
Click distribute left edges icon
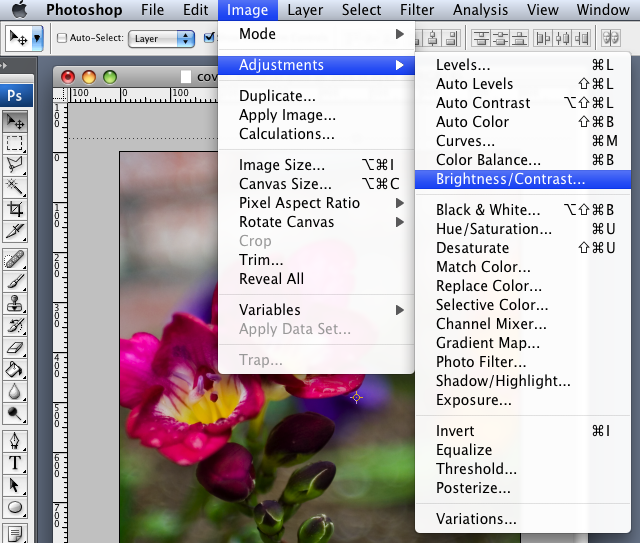point(543,38)
